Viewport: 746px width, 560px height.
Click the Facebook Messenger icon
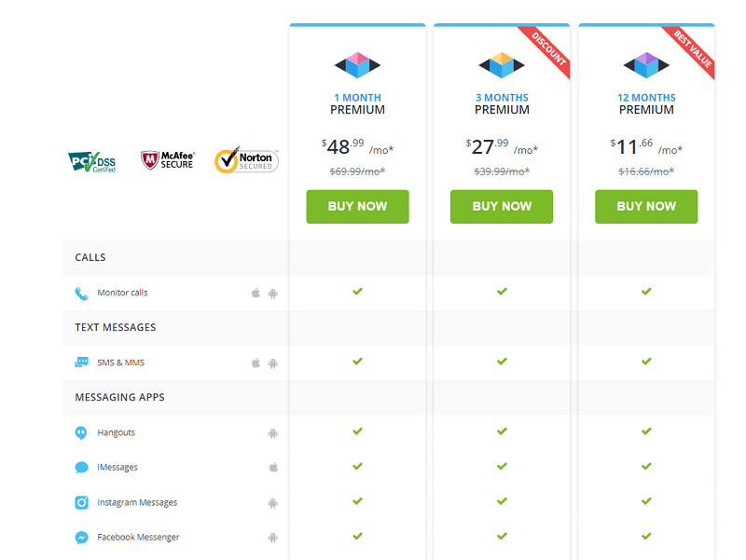pyautogui.click(x=81, y=538)
